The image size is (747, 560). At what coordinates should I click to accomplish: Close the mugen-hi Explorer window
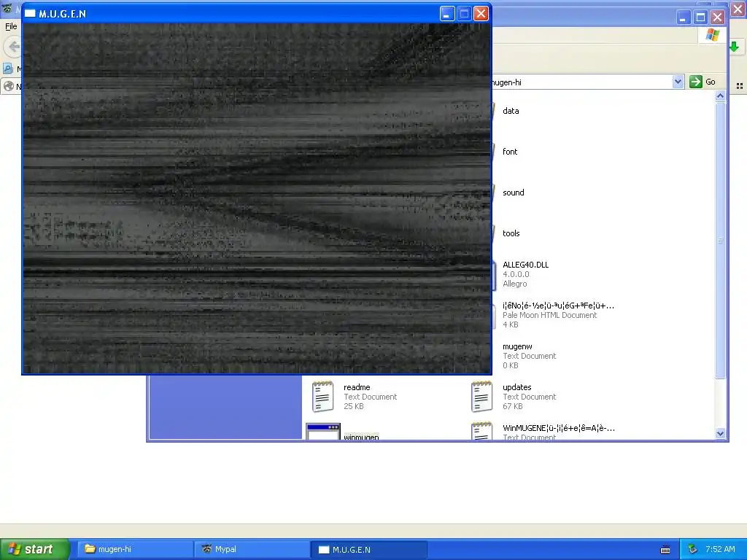pyautogui.click(x=718, y=17)
